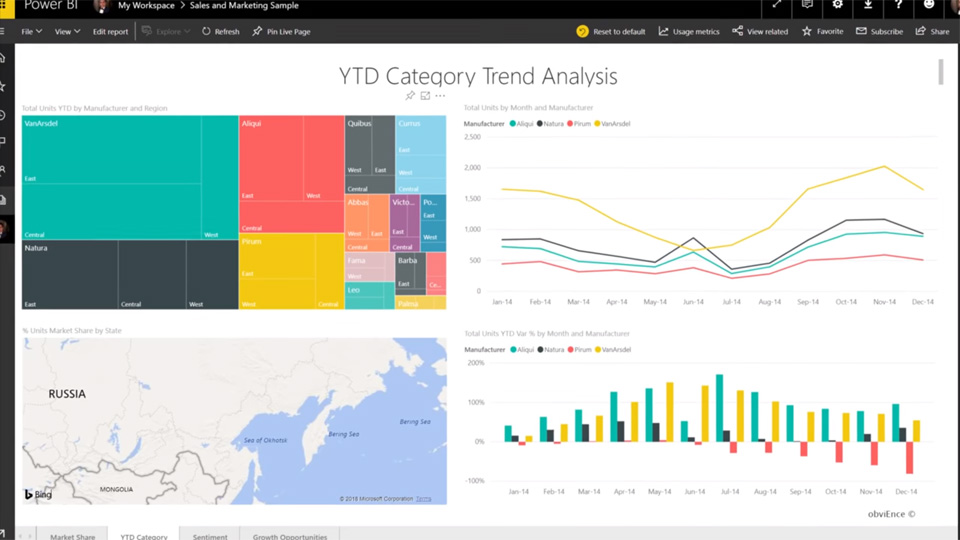Screen dimensions: 960x540
Task: Click the feedback smiley face icon
Action: [x=929, y=5]
